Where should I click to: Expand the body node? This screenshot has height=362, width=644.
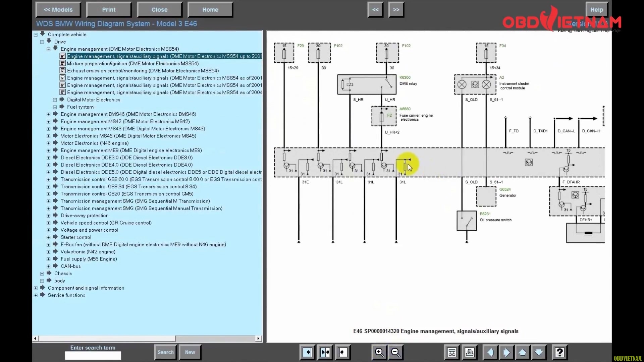pos(42,281)
